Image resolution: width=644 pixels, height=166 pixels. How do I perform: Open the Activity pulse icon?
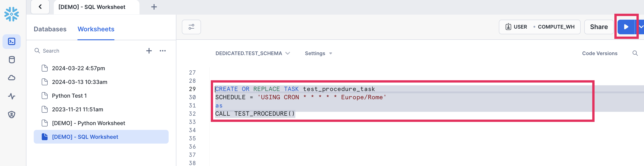point(11,96)
